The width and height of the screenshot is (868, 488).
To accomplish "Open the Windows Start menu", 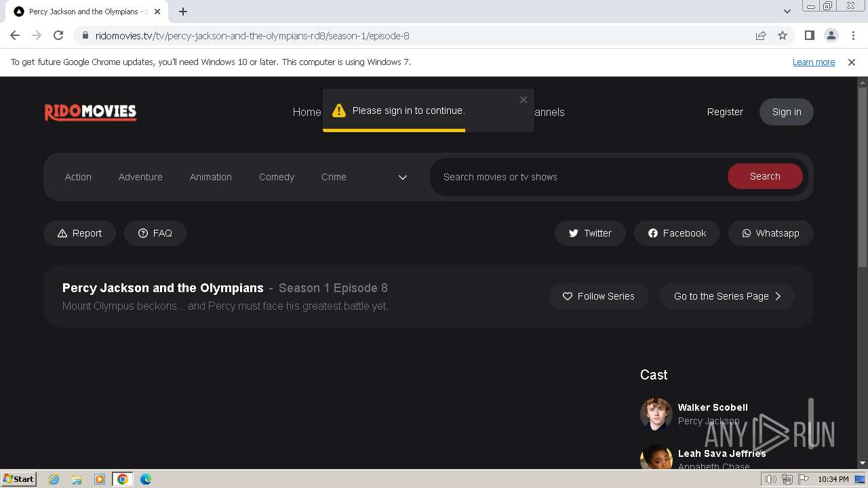I will click(19, 479).
